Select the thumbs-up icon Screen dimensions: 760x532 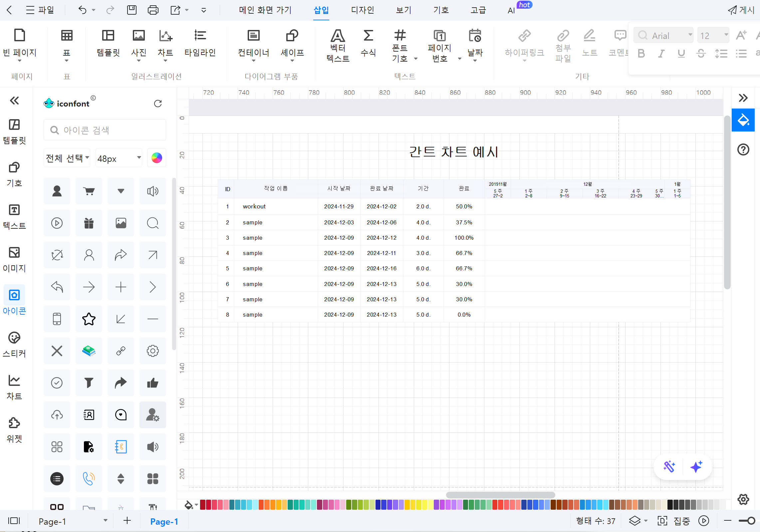click(x=153, y=383)
